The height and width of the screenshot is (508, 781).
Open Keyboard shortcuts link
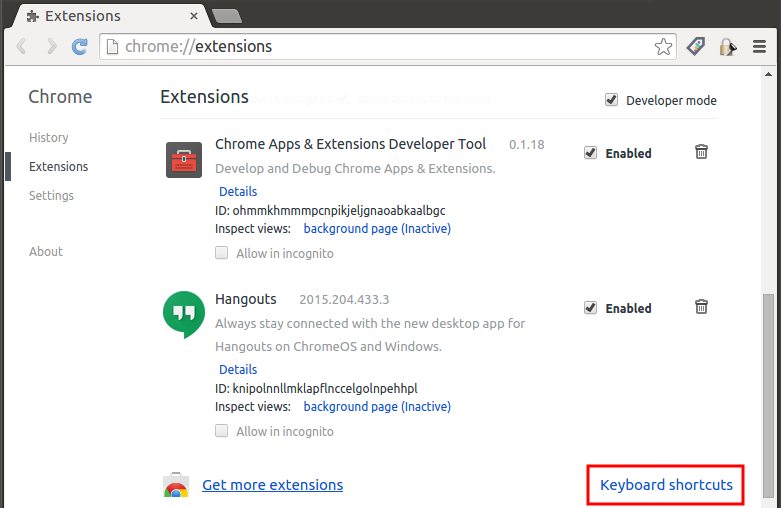[x=666, y=485]
